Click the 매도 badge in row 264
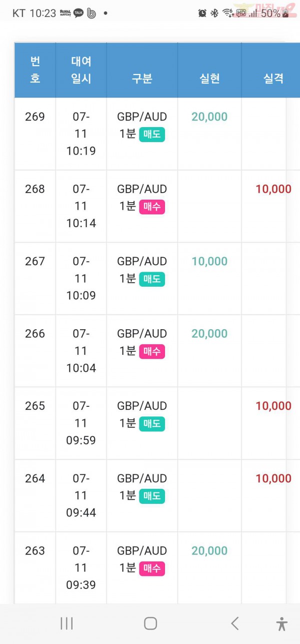 pyautogui.click(x=152, y=496)
